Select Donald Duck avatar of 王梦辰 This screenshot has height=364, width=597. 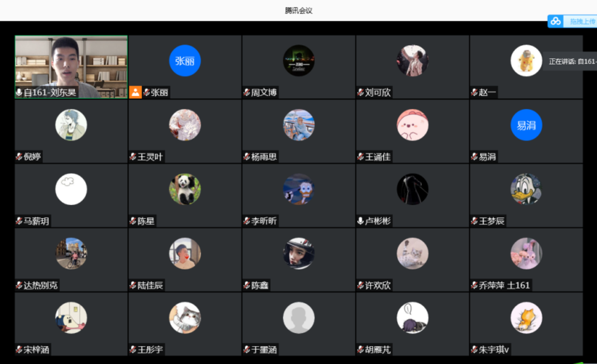pyautogui.click(x=526, y=189)
